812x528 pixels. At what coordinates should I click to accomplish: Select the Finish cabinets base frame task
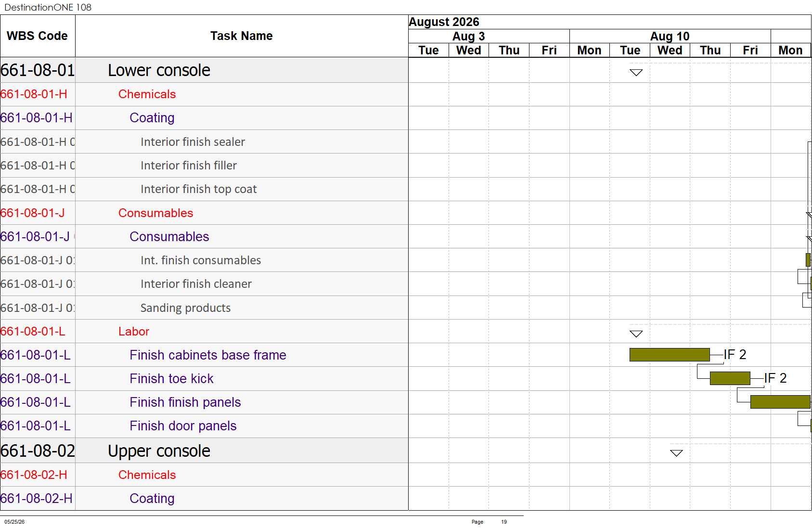pyautogui.click(x=204, y=355)
